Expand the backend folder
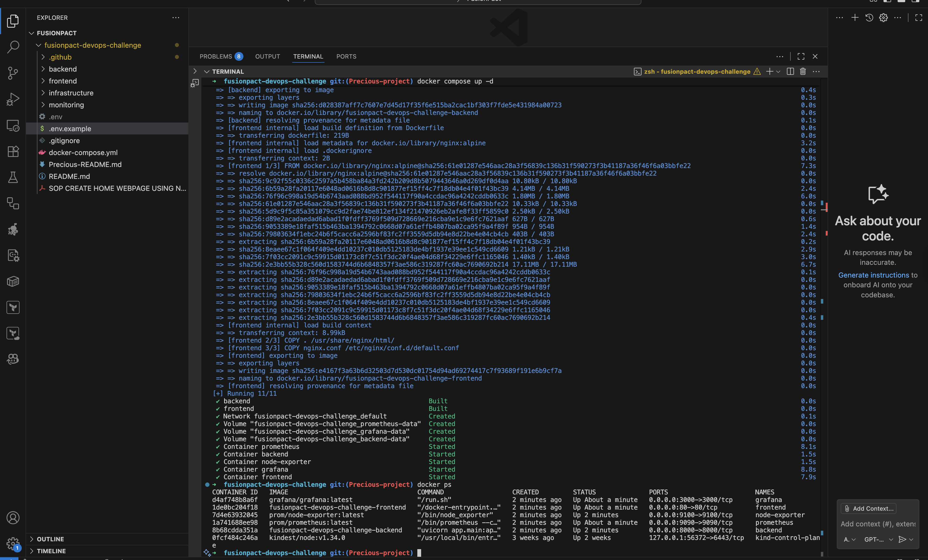928x560 pixels. (x=62, y=69)
